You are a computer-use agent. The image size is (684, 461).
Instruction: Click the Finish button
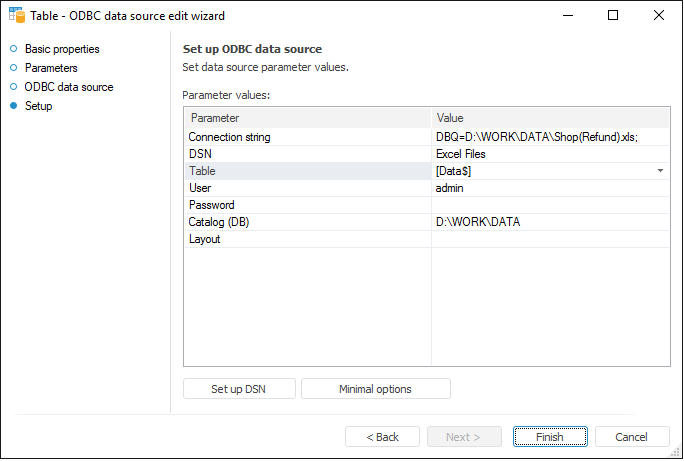coord(549,437)
